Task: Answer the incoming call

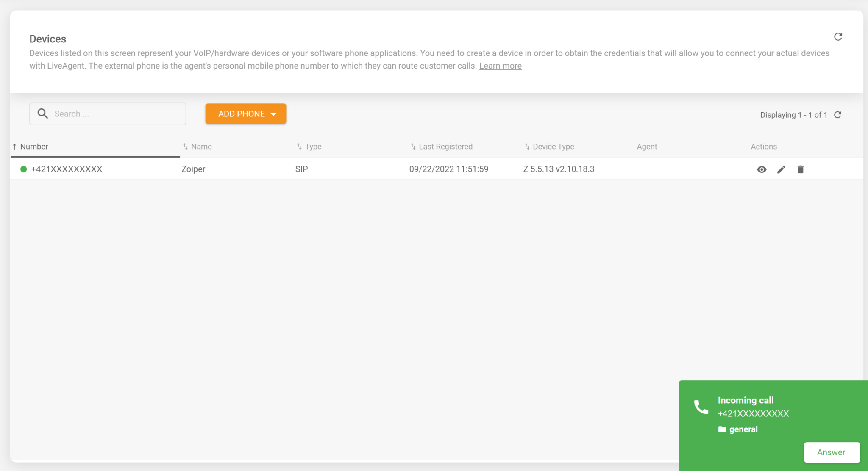Action: click(x=831, y=452)
